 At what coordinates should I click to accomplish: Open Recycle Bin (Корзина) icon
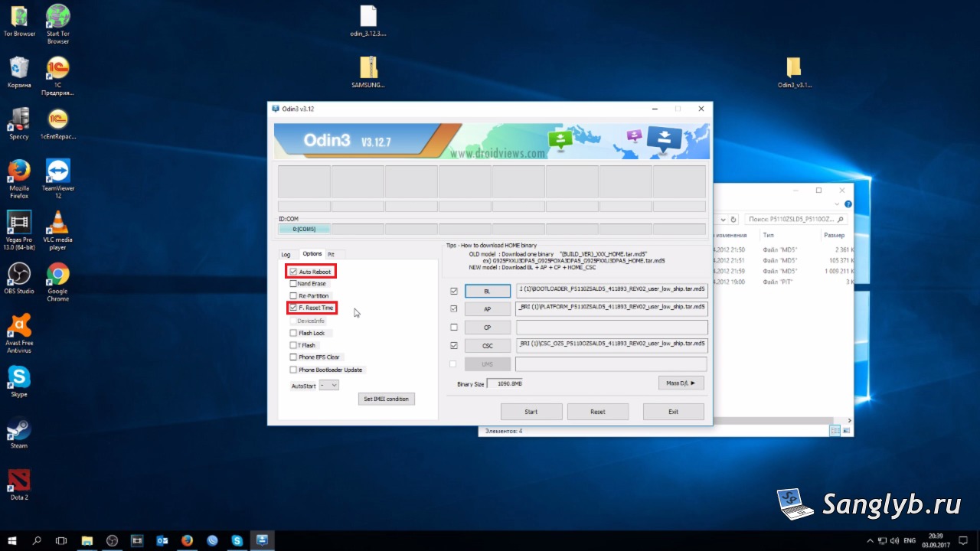tap(19, 72)
